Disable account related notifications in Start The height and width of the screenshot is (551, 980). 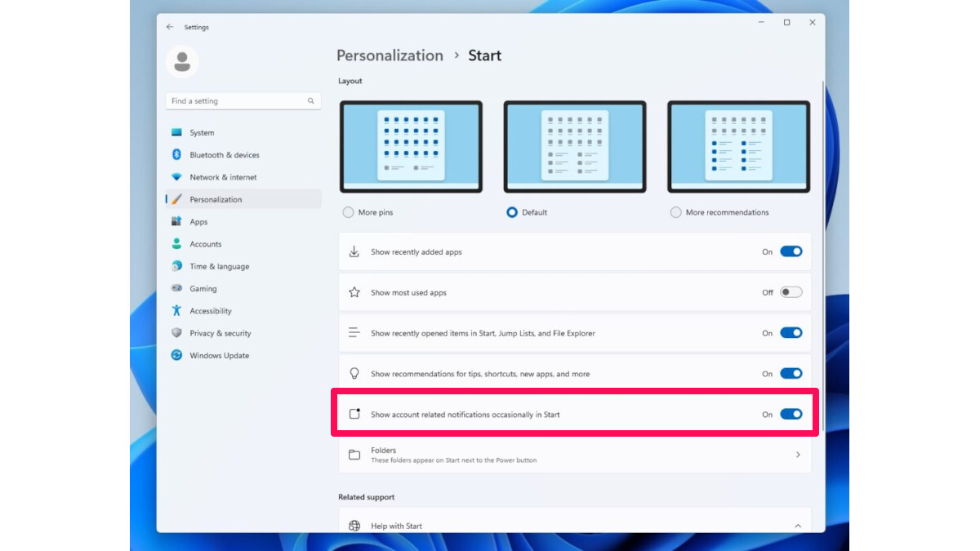click(x=791, y=414)
